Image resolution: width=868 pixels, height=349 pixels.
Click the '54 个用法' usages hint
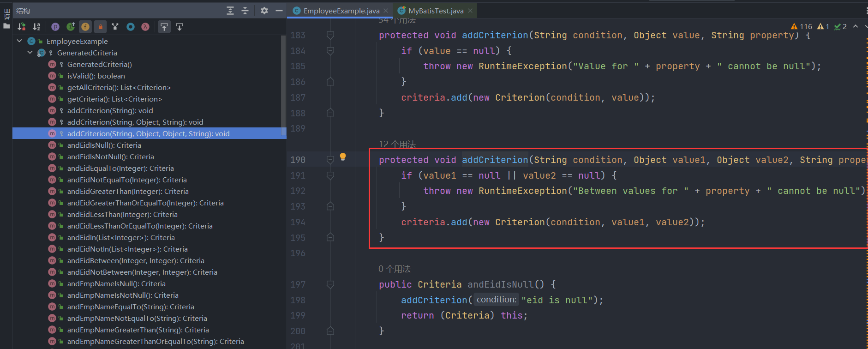click(x=397, y=20)
